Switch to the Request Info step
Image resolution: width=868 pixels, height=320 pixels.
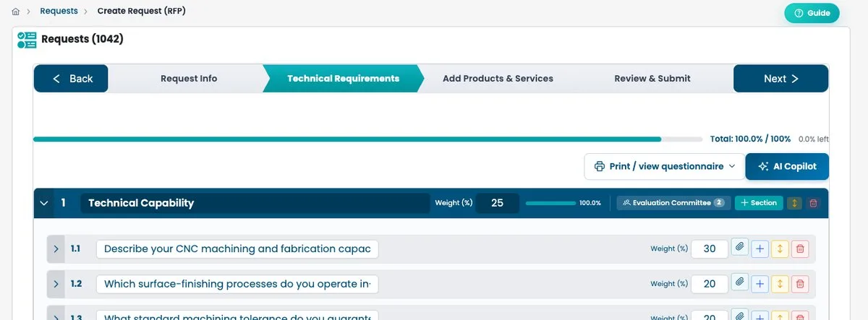[x=189, y=79]
